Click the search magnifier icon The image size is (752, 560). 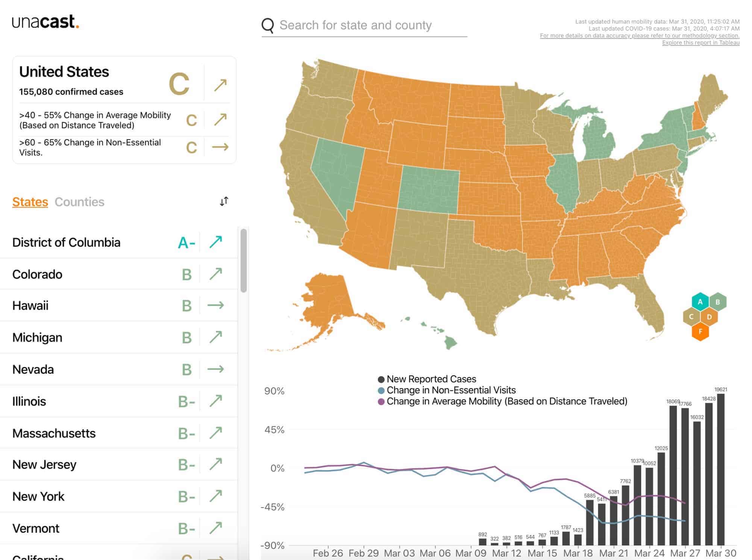coord(268,26)
